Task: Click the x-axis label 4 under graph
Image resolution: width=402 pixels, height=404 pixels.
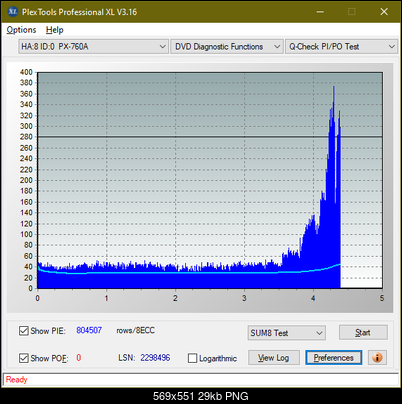Action: [x=313, y=298]
